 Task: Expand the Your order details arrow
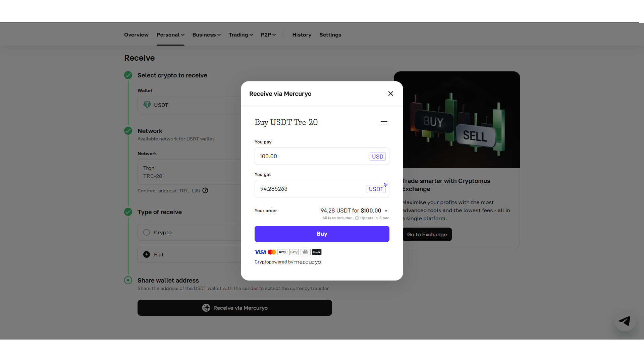pyautogui.click(x=386, y=211)
